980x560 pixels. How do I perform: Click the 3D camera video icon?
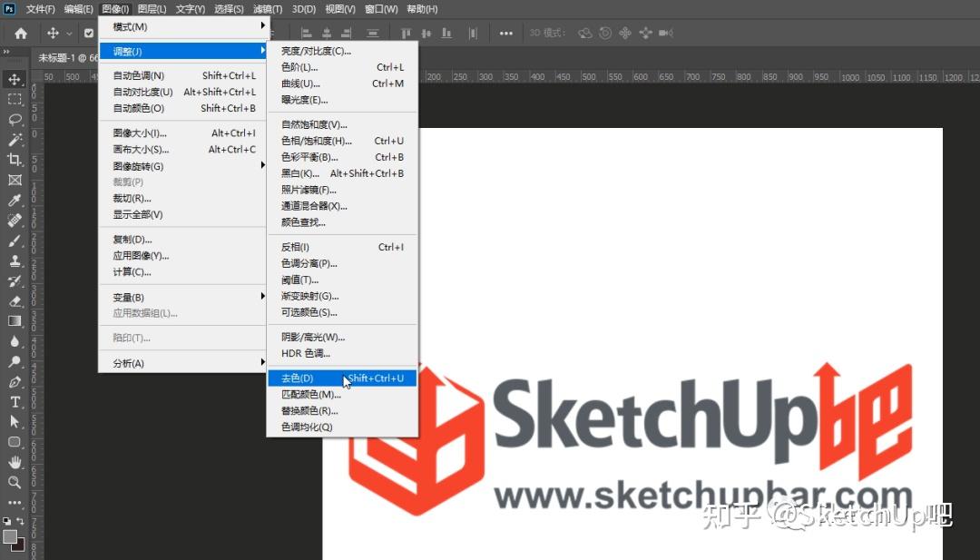point(666,33)
